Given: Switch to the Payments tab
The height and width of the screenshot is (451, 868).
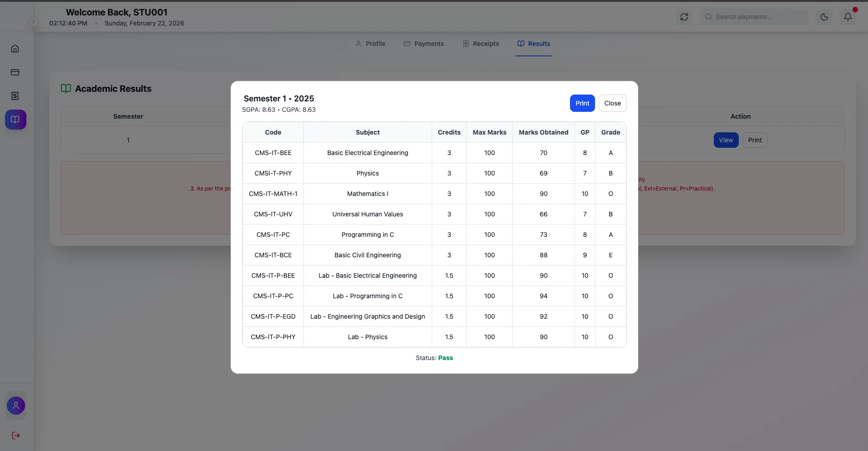Looking at the screenshot, I should click(x=424, y=44).
